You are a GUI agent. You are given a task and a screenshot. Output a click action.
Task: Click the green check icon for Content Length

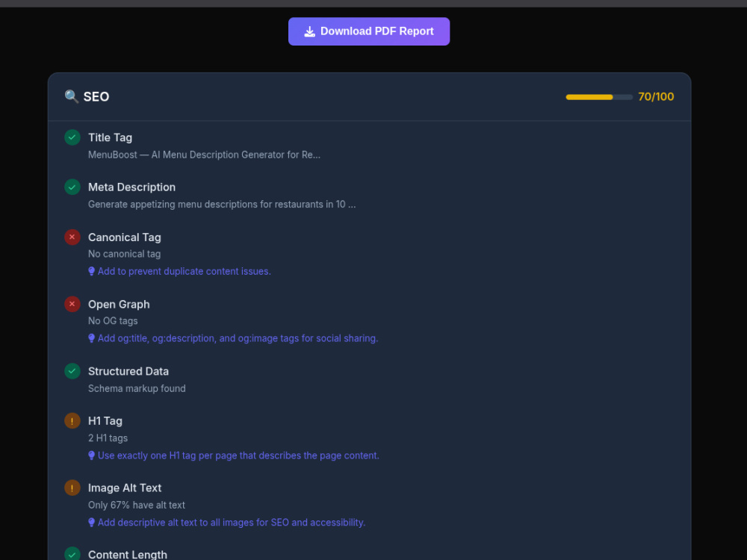click(x=72, y=554)
